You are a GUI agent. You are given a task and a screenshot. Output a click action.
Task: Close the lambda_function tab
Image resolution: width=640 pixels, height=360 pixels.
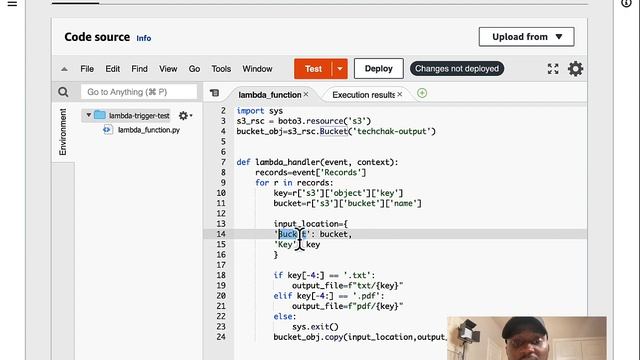point(306,94)
